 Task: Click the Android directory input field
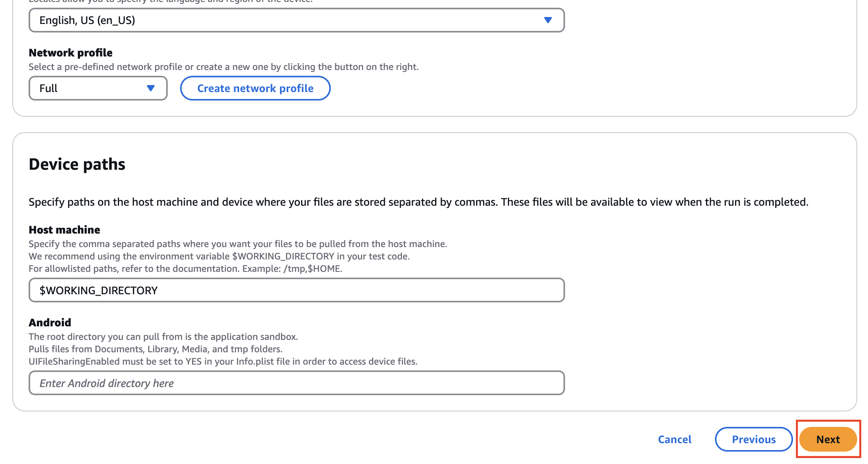(296, 383)
